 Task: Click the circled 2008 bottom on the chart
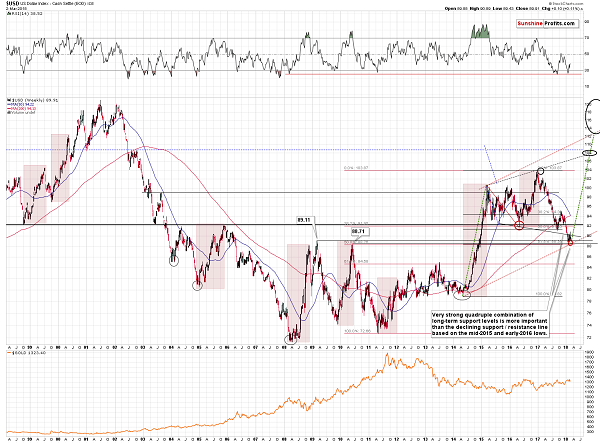click(290, 338)
